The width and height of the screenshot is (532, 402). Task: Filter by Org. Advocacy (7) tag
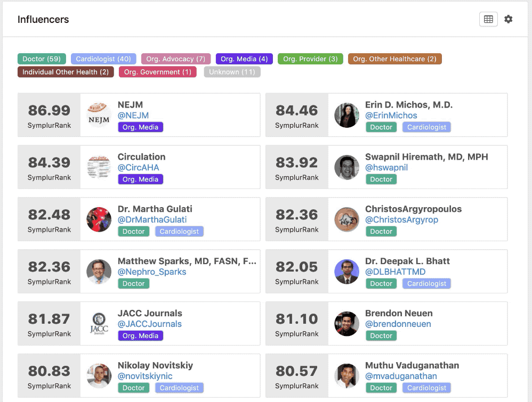pyautogui.click(x=176, y=59)
